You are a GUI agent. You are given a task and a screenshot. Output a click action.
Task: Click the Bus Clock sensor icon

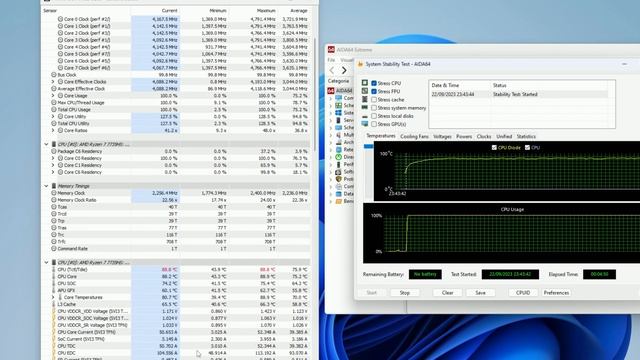click(x=53, y=75)
